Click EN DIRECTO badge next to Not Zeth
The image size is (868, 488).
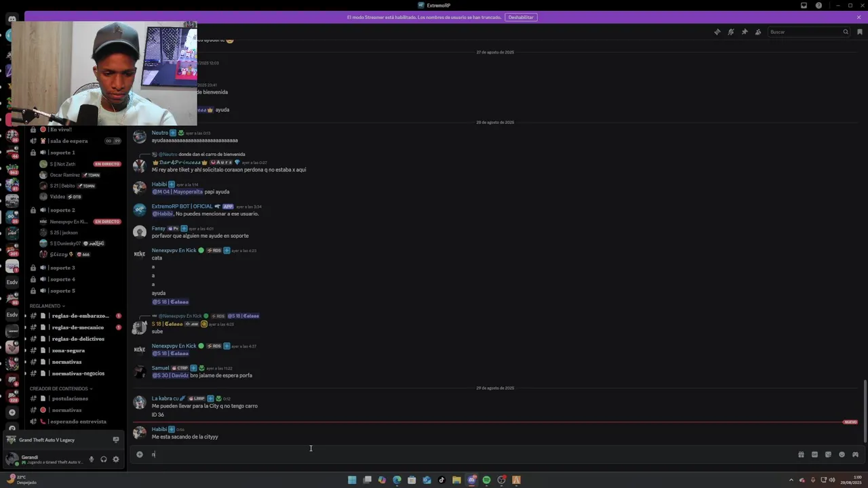(107, 164)
